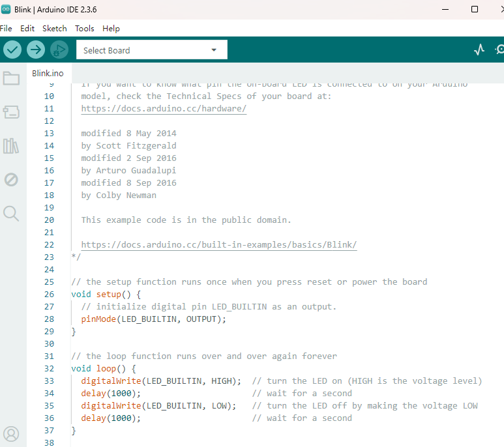Select the Blink.ino tab

coord(48,74)
